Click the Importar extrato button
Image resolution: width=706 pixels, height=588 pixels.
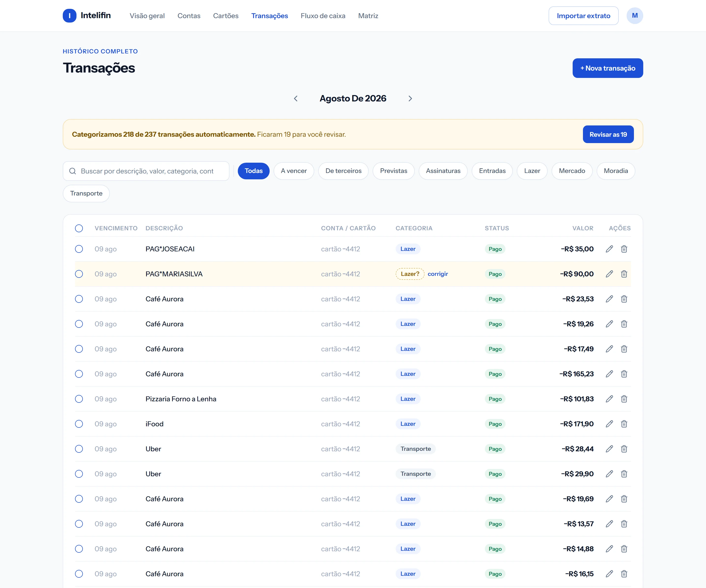pos(584,16)
